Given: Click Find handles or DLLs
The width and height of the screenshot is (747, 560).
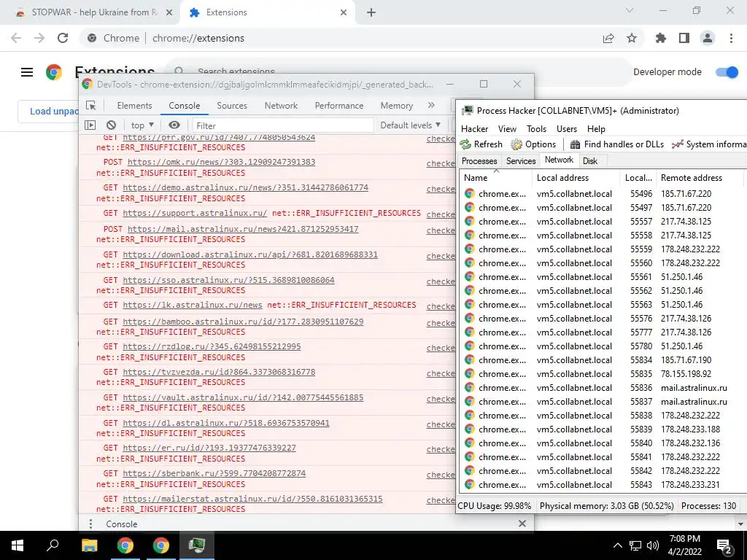Looking at the screenshot, I should pos(617,144).
